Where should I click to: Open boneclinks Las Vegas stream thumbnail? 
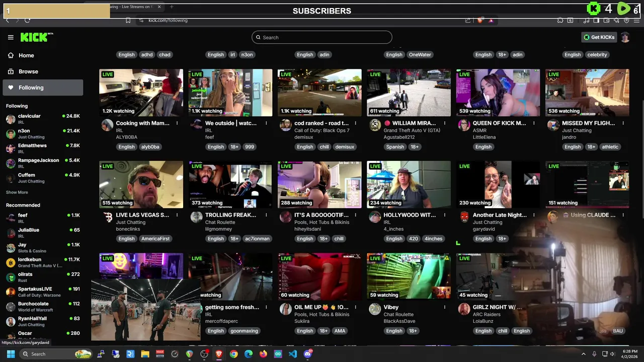click(141, 185)
